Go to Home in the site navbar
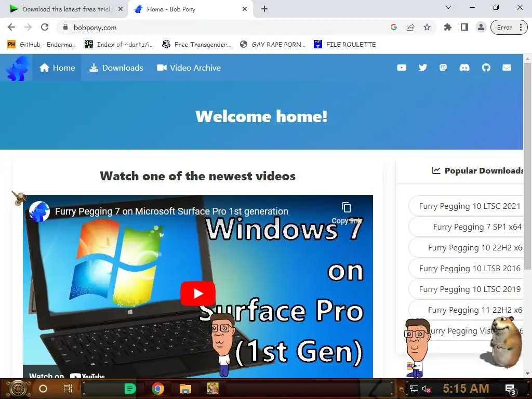This screenshot has width=532, height=399. click(57, 68)
